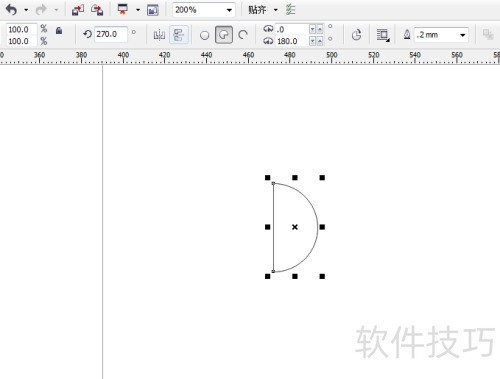Click the outline pen nib icon
500x379 pixels.
point(407,35)
